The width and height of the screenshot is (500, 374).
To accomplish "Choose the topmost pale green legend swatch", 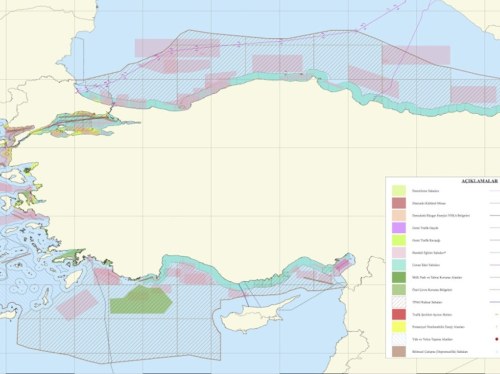I will [x=399, y=191].
